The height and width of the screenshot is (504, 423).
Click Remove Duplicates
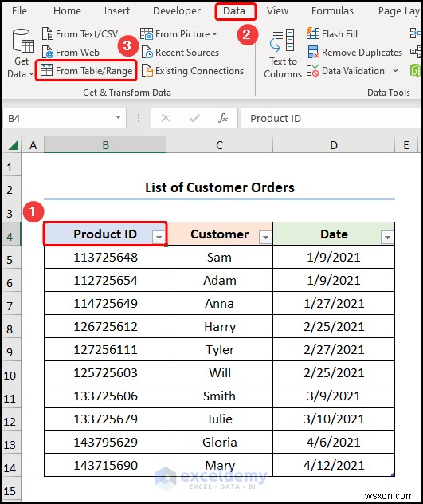pos(354,53)
